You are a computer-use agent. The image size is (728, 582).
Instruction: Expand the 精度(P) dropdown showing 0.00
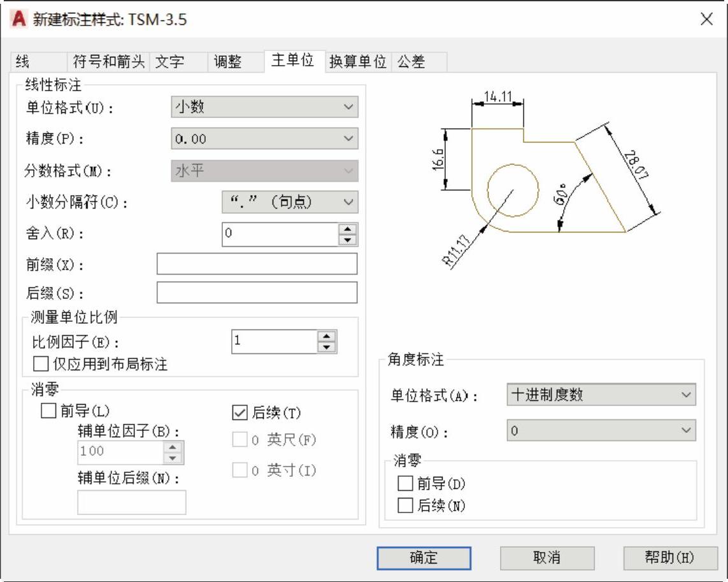(x=265, y=138)
